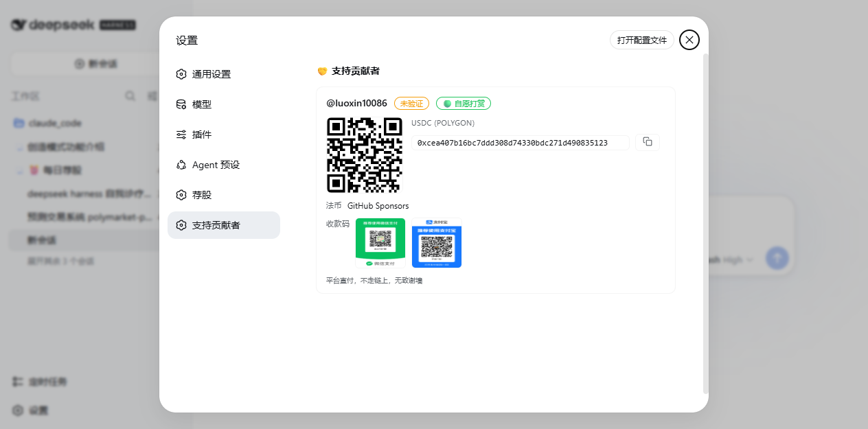The width and height of the screenshot is (868, 429).
Task: Click the large USDC QR code
Action: (x=364, y=155)
